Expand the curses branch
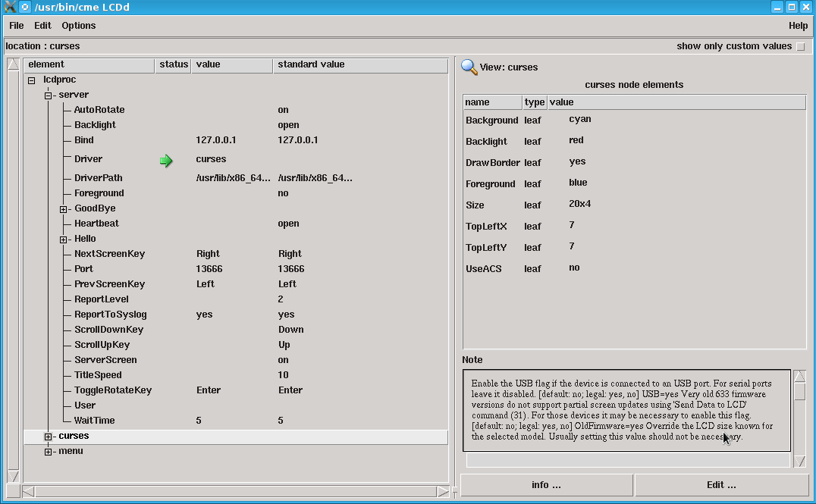 (x=49, y=436)
